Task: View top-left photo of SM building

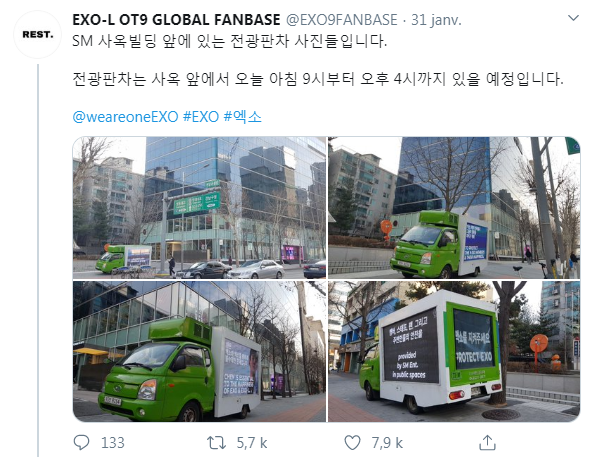Action: 200,208
